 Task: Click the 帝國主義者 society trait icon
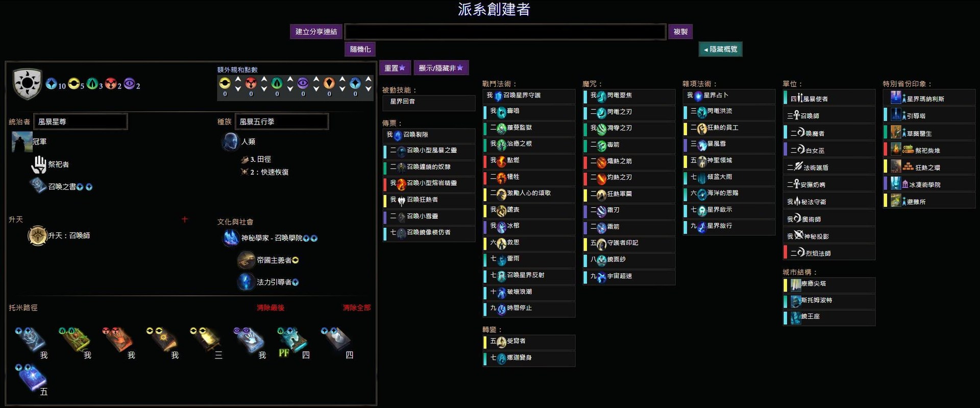(x=247, y=260)
